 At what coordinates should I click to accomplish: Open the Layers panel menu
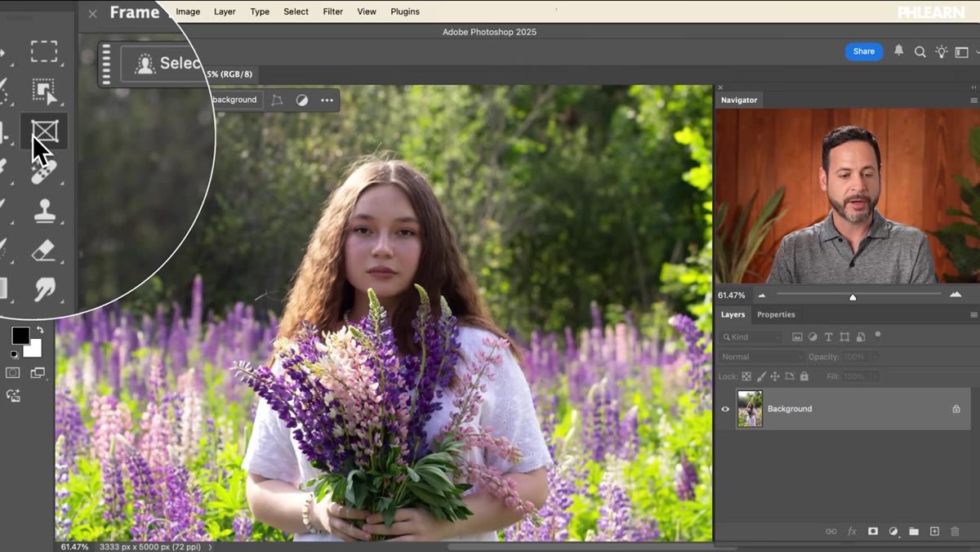tap(973, 314)
